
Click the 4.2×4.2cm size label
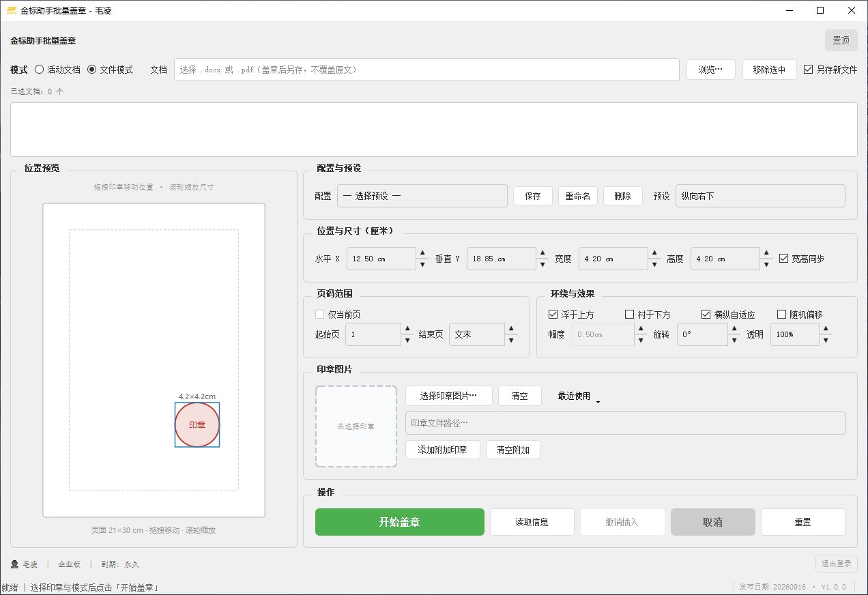pos(197,396)
